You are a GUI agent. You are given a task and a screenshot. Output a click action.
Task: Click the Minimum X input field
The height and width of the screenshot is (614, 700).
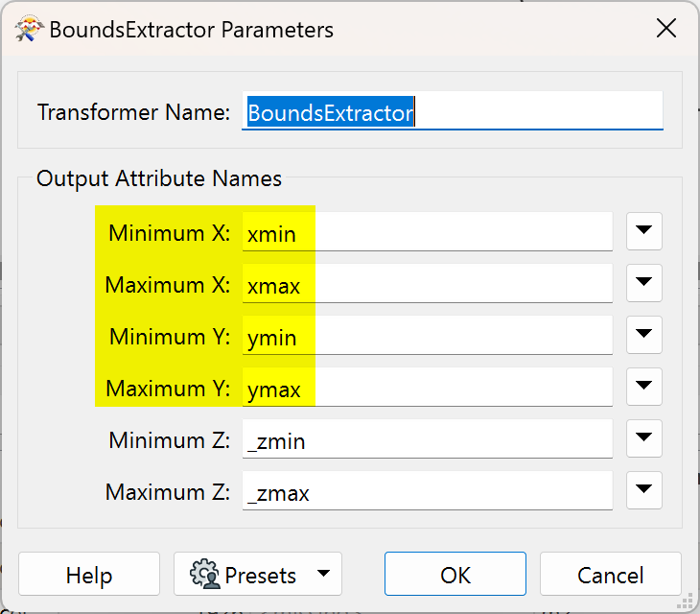pyautogui.click(x=427, y=233)
